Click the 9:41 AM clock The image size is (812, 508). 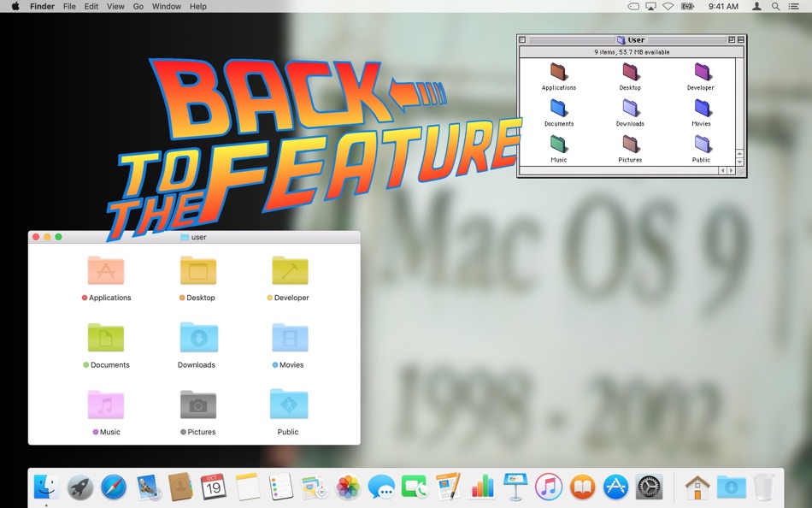[723, 6]
